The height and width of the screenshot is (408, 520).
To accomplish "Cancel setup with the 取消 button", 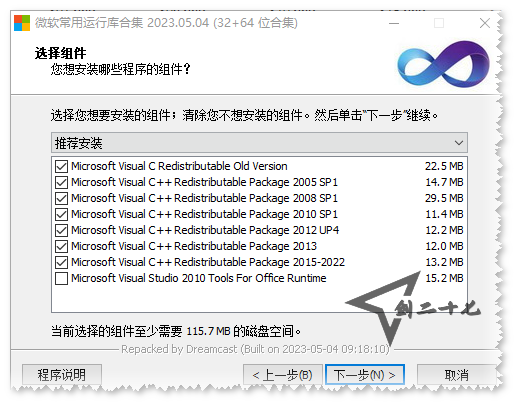I will pyautogui.click(x=457, y=375).
